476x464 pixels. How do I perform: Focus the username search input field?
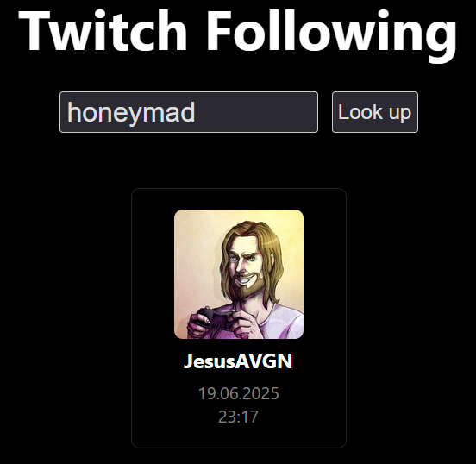(x=189, y=112)
